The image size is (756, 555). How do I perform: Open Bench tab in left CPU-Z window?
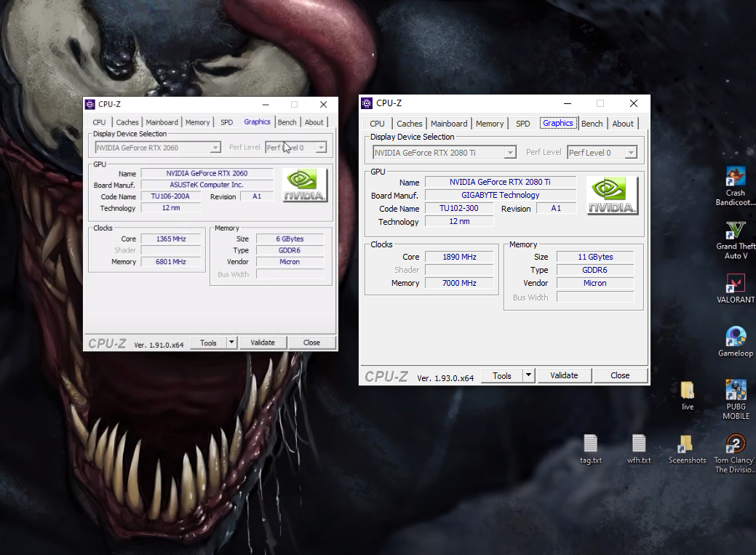(x=287, y=122)
